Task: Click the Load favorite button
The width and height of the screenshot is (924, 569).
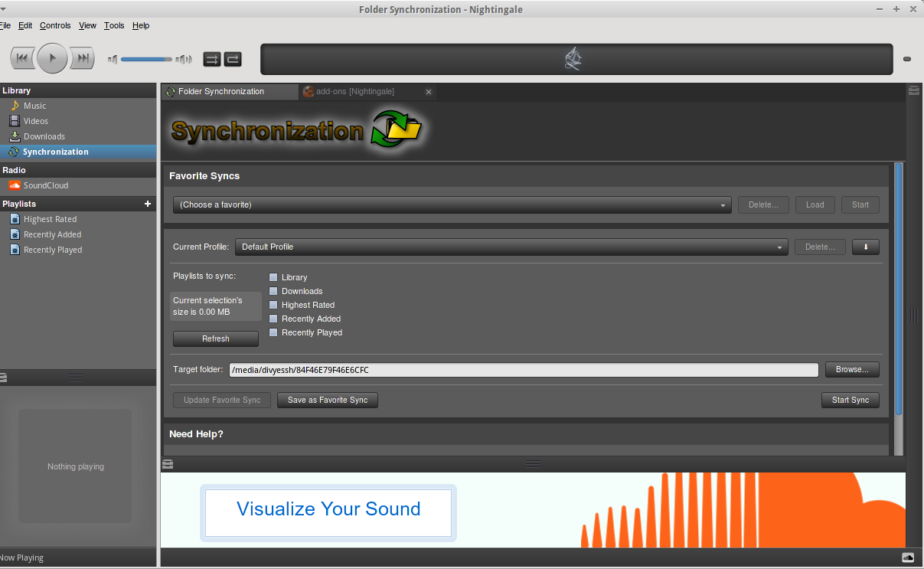Action: tap(815, 204)
